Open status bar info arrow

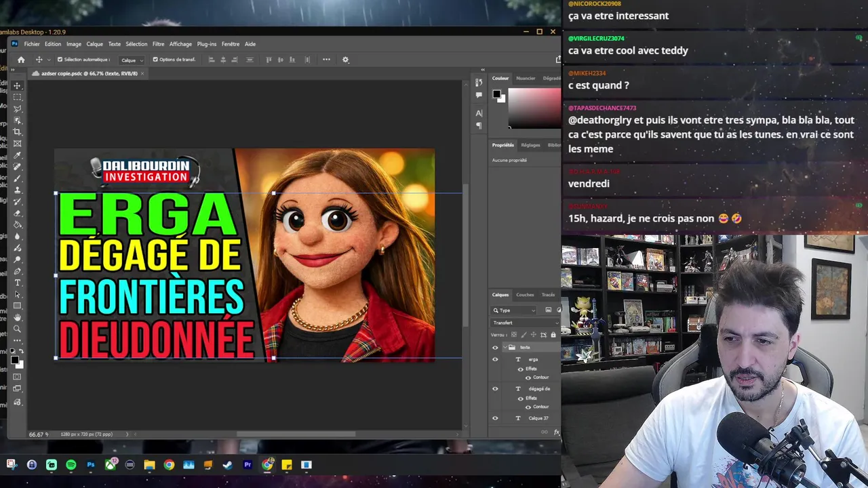pyautogui.click(x=127, y=434)
